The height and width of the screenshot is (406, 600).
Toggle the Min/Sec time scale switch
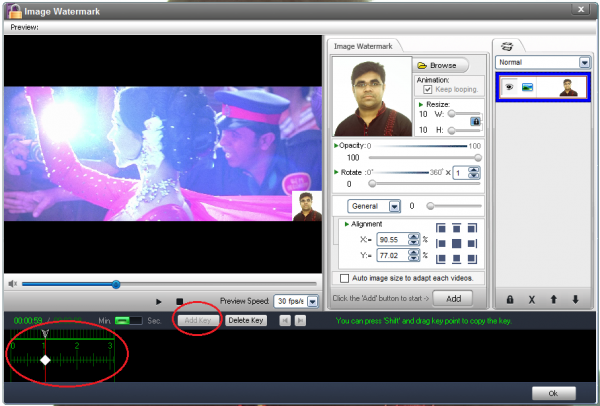point(128,320)
